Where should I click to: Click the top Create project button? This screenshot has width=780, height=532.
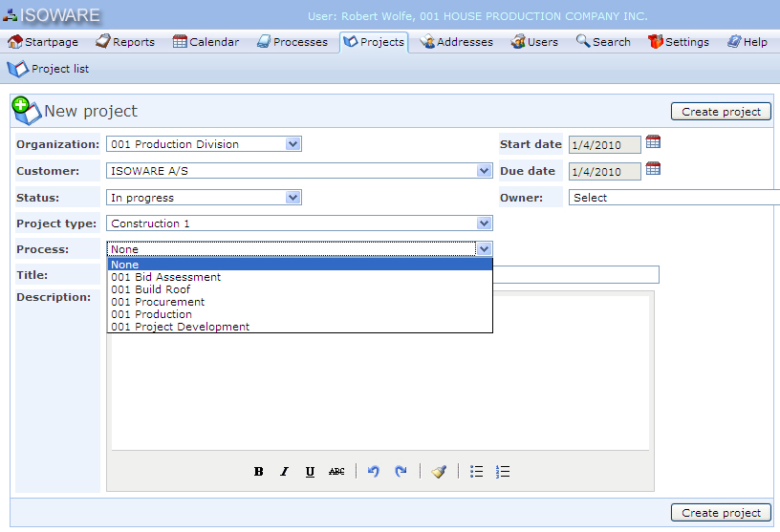point(721,112)
